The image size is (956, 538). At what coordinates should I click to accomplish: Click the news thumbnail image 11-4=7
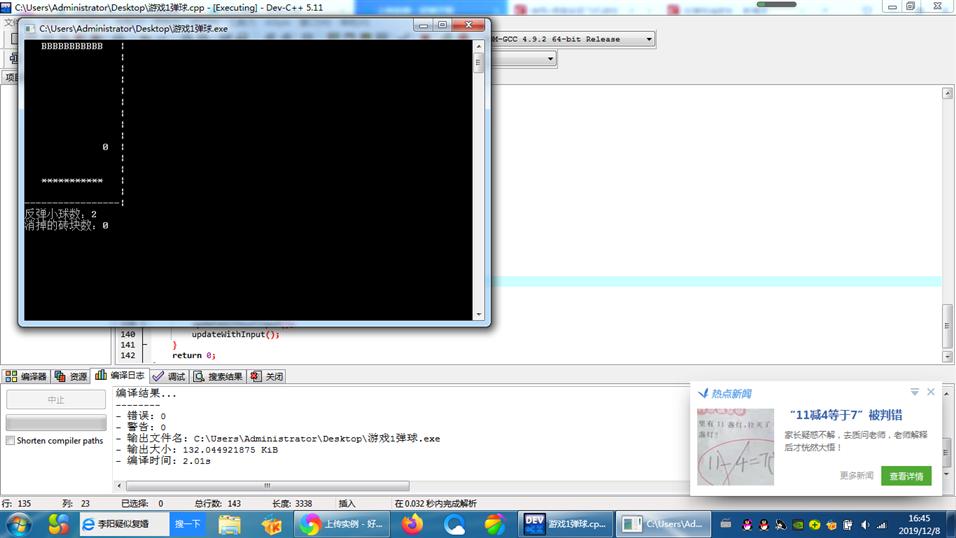coord(735,447)
